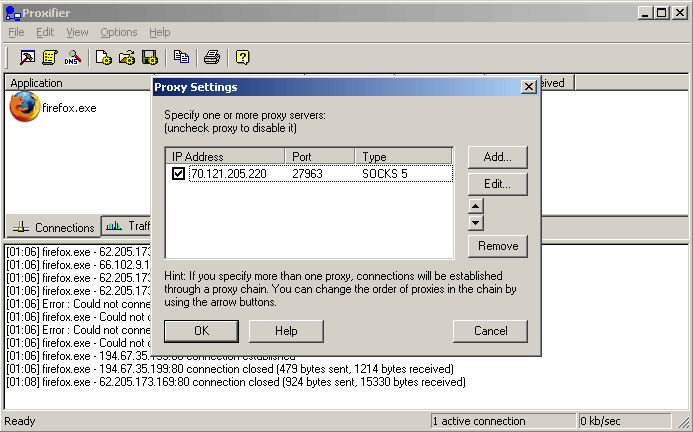Open the File menu
Viewport: 693px width, 432px height.
tap(16, 32)
